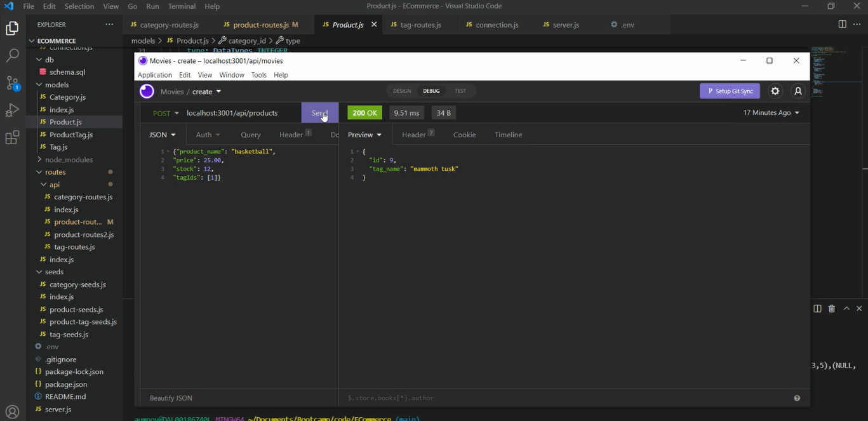
Task: Click Beautify JSON button
Action: coord(171,398)
